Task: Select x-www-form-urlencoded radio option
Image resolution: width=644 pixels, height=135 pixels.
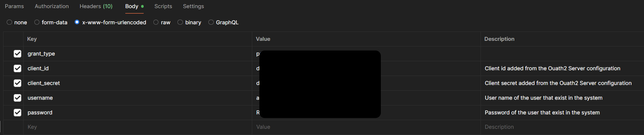Action: (77, 22)
